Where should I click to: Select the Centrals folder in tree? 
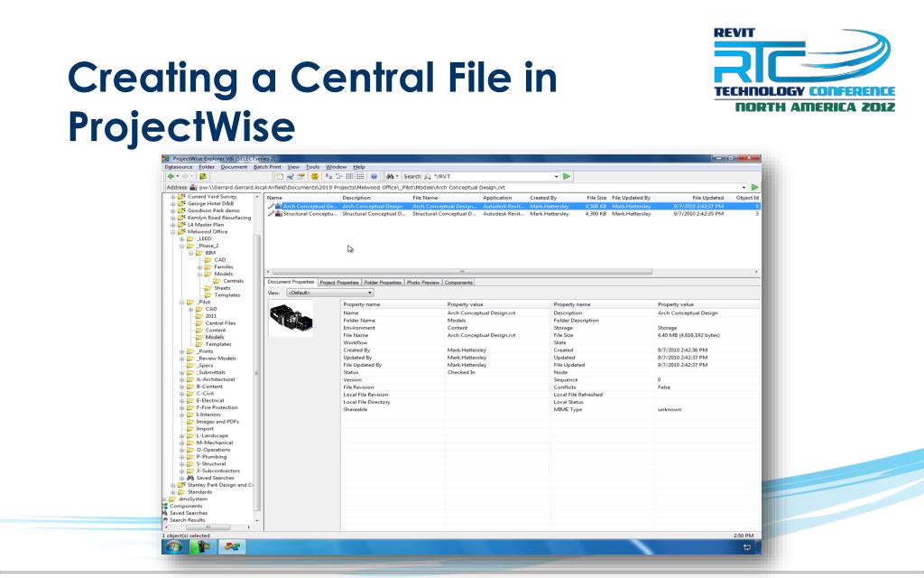click(x=233, y=281)
